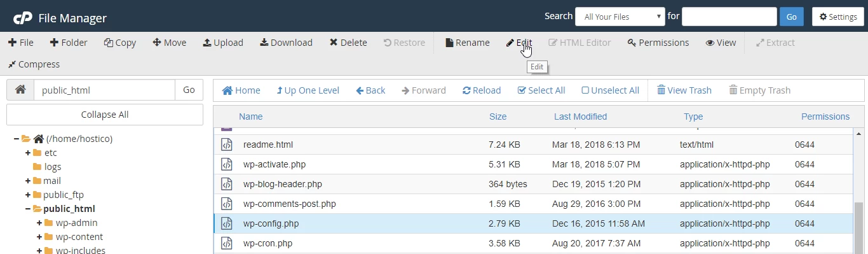Select the wp-comments-post.php file
This screenshot has width=868, height=254.
click(533, 204)
